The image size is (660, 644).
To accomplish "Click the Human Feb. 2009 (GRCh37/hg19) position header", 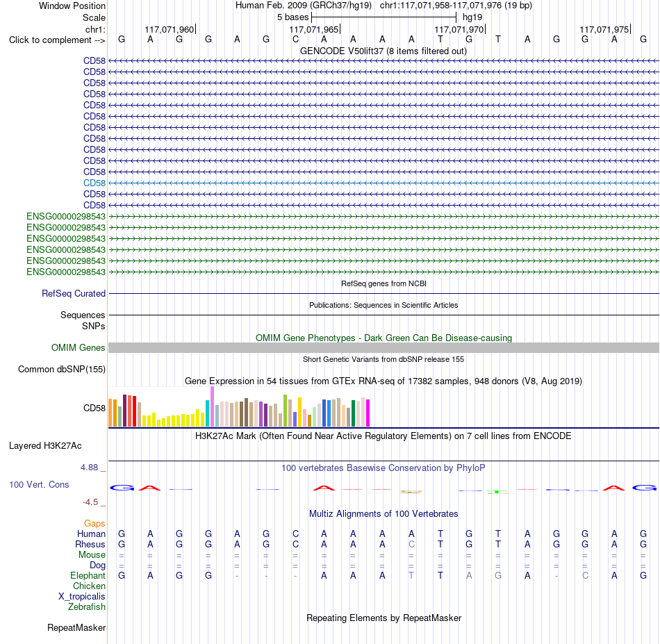I will pyautogui.click(x=303, y=6).
